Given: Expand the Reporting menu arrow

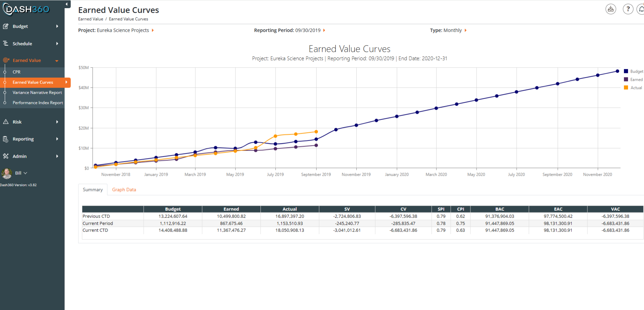Looking at the screenshot, I should [x=57, y=139].
